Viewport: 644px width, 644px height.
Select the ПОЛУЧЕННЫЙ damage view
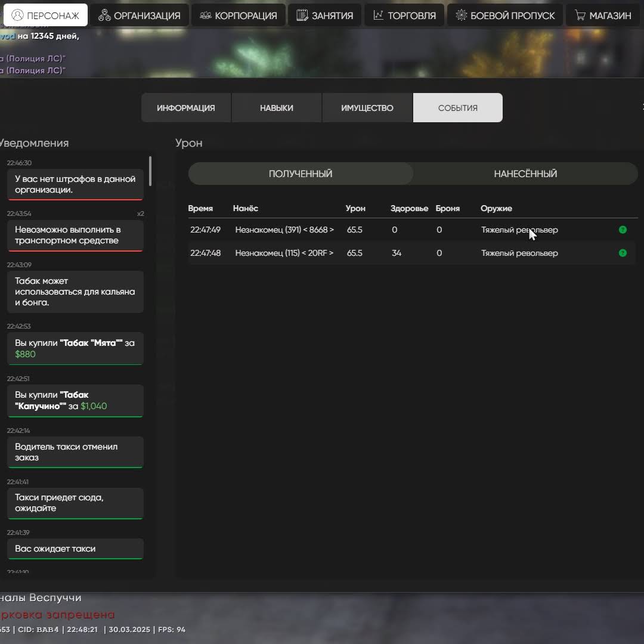[x=301, y=174]
